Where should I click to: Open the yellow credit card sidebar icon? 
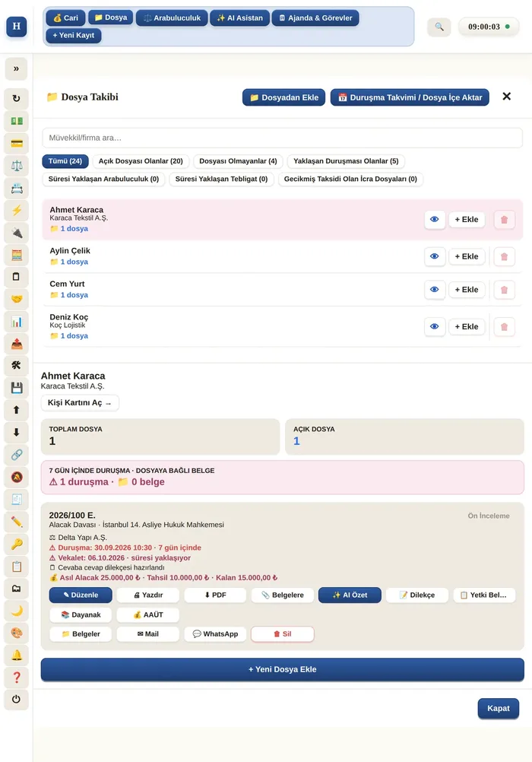(x=17, y=144)
